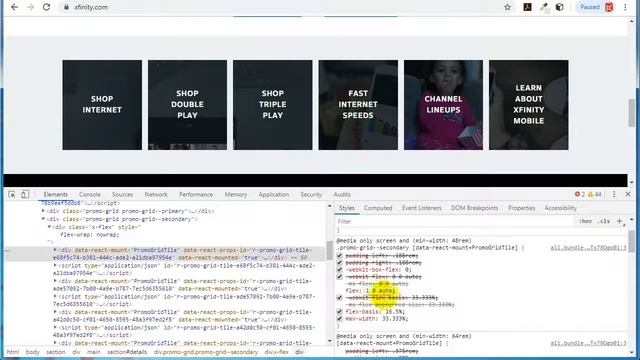
Task: Select the DOM Breakpoints sub-tab
Action: pos(474,208)
